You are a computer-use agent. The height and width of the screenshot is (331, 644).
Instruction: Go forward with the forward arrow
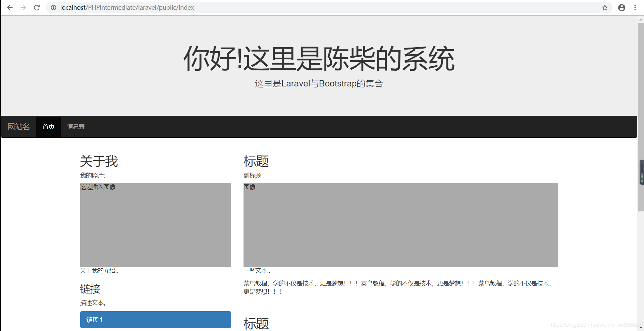coord(23,7)
